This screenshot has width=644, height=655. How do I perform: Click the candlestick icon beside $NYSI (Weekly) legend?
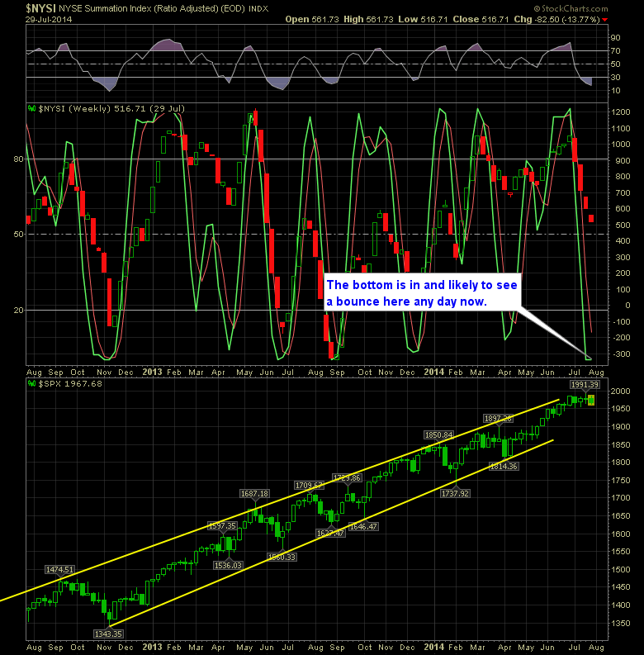30,107
